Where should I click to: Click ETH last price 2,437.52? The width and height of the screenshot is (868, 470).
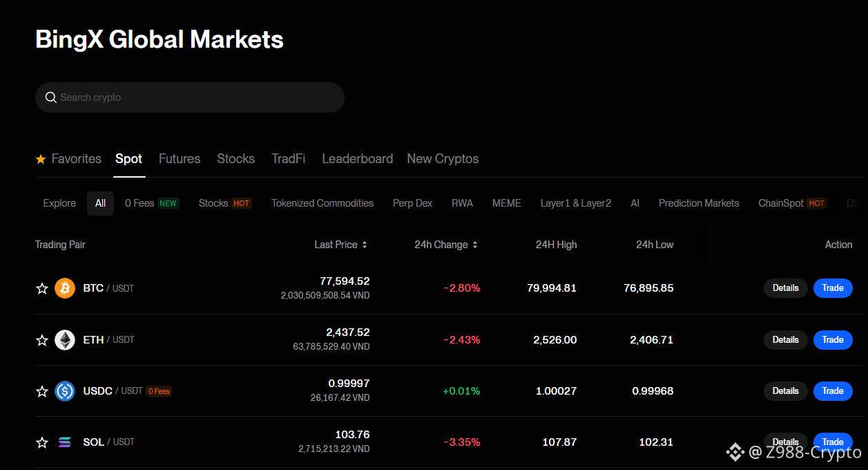(x=348, y=332)
